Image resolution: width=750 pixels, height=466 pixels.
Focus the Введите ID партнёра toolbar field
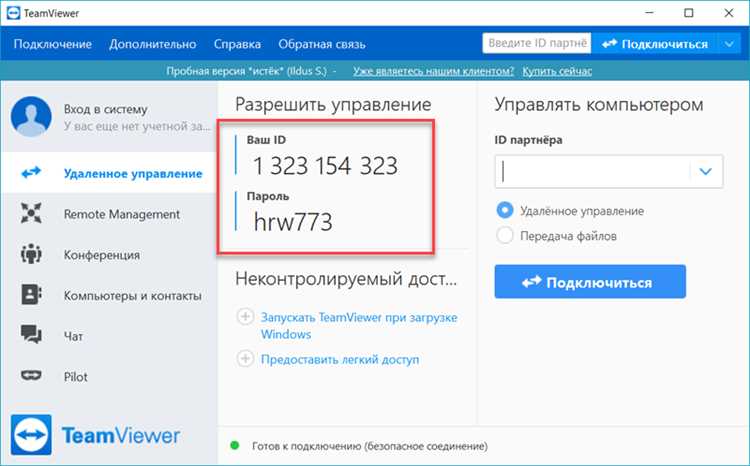(537, 44)
